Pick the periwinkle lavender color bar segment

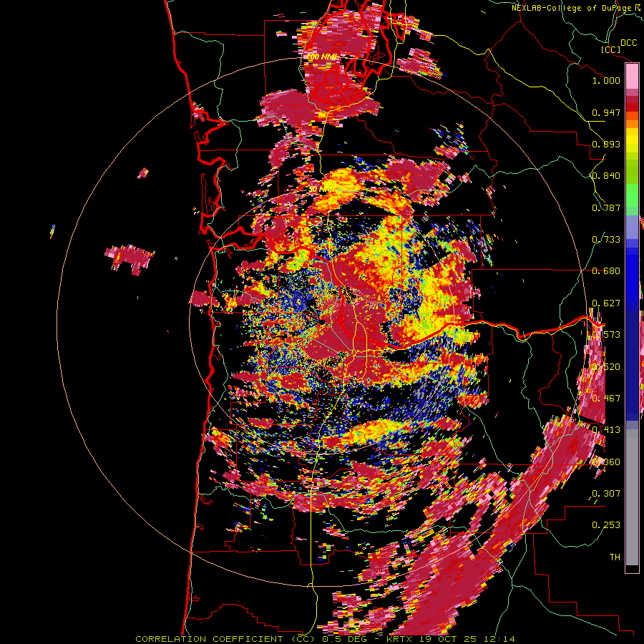coord(632,227)
